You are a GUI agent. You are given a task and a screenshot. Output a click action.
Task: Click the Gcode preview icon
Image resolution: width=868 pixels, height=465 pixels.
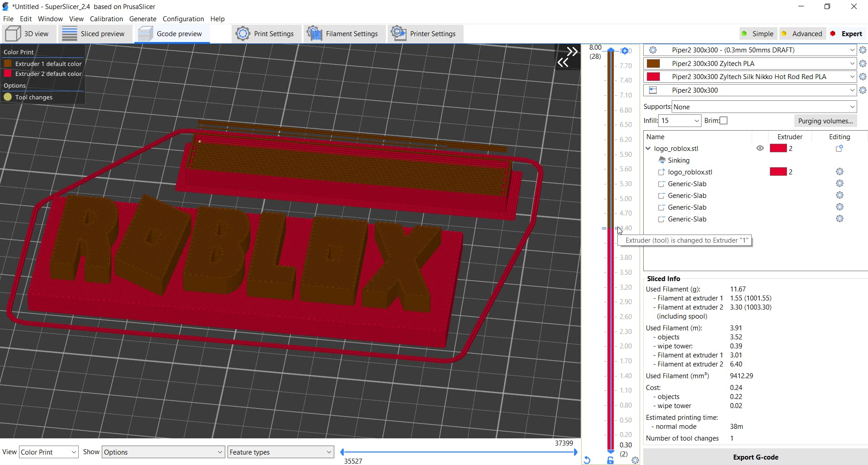coord(146,34)
